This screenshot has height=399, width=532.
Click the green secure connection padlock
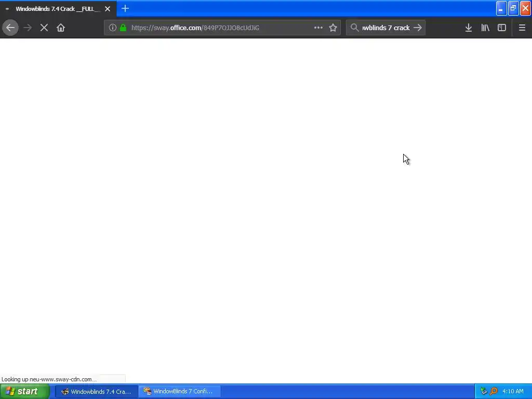coord(123,28)
